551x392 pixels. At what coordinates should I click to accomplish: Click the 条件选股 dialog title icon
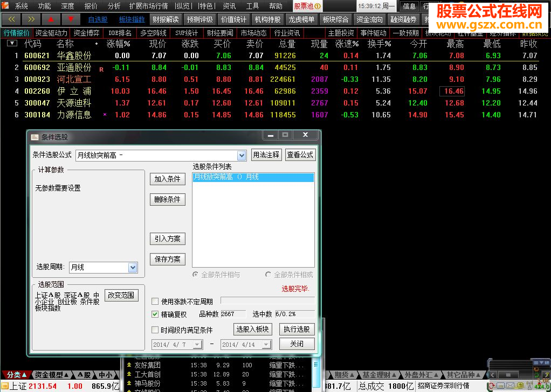tap(35, 137)
